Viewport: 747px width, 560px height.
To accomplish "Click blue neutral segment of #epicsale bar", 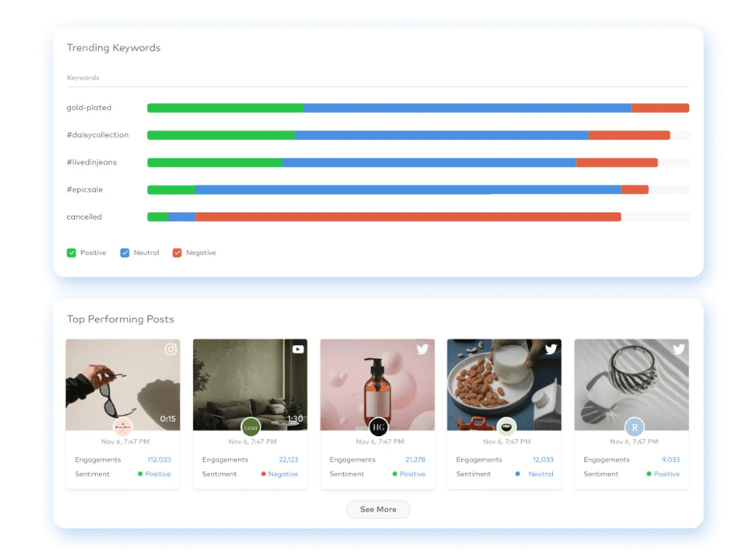I will 408,190.
